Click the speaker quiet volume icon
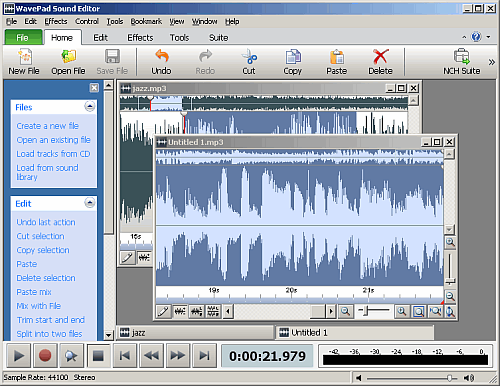 pos(359,378)
